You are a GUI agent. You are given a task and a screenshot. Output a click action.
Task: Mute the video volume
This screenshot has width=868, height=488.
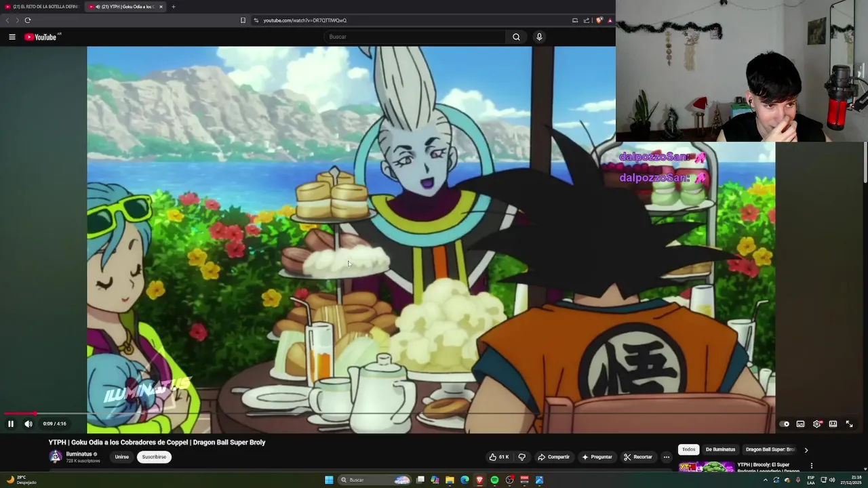coord(28,424)
